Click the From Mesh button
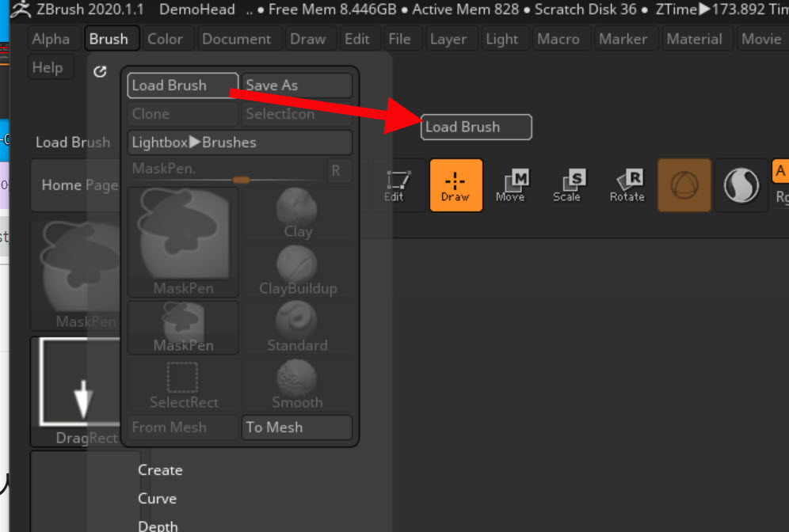 coord(183,427)
